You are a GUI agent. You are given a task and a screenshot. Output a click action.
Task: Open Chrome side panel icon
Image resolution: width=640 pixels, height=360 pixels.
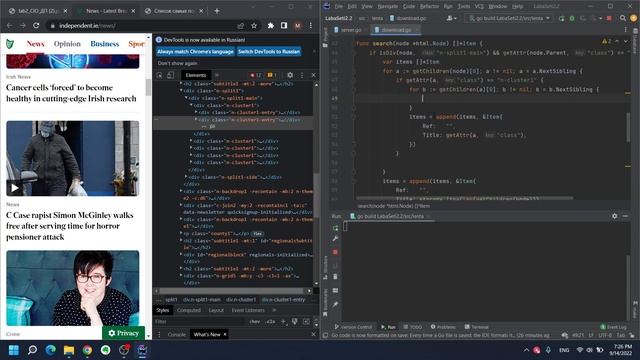pyautogui.click(x=284, y=26)
